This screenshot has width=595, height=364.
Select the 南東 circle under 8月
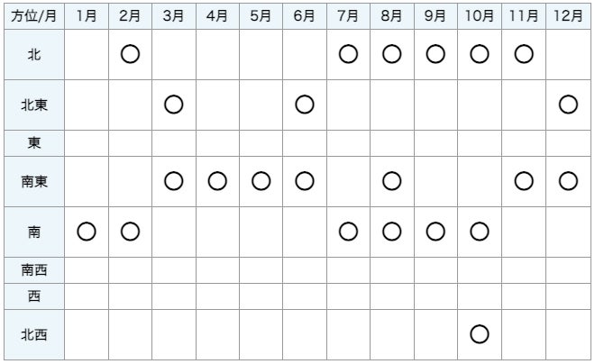click(392, 181)
